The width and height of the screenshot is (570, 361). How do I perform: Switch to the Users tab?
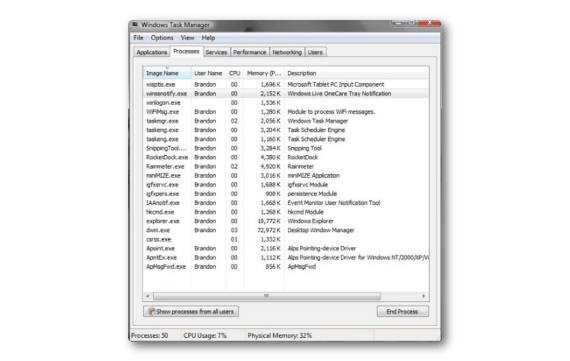pyautogui.click(x=315, y=52)
